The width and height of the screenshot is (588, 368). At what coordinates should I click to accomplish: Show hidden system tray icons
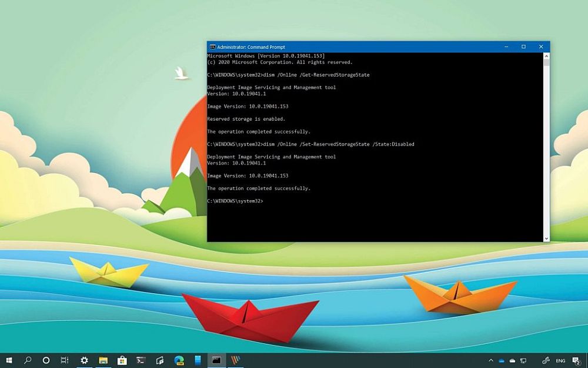tap(491, 361)
